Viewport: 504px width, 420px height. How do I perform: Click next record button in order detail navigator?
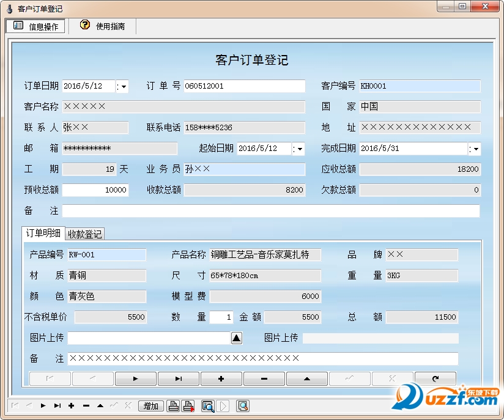click(x=135, y=378)
